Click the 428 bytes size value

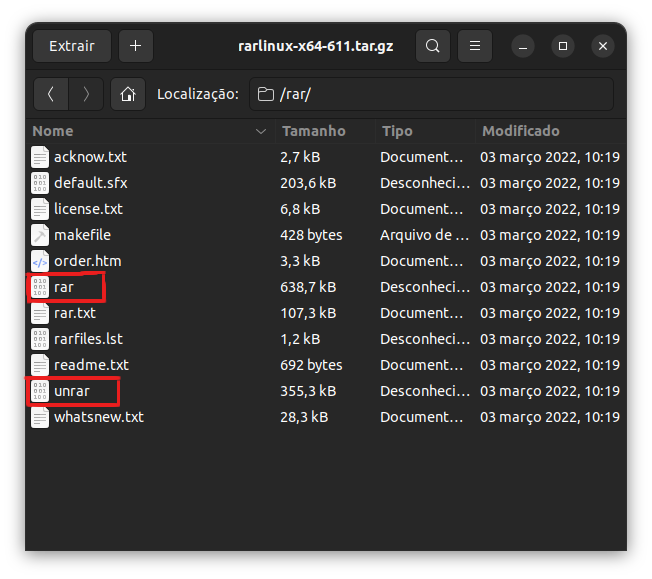pyautogui.click(x=311, y=235)
